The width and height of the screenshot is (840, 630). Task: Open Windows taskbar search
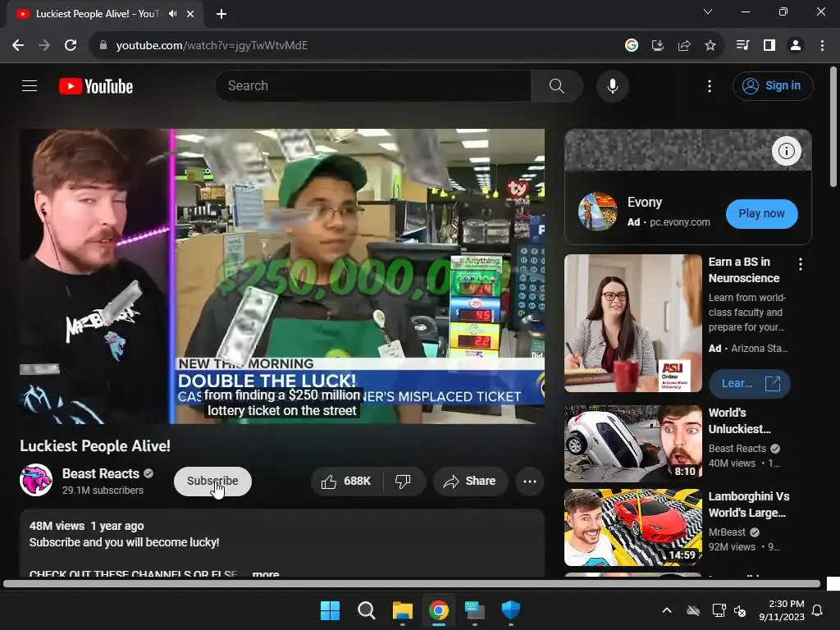(367, 610)
